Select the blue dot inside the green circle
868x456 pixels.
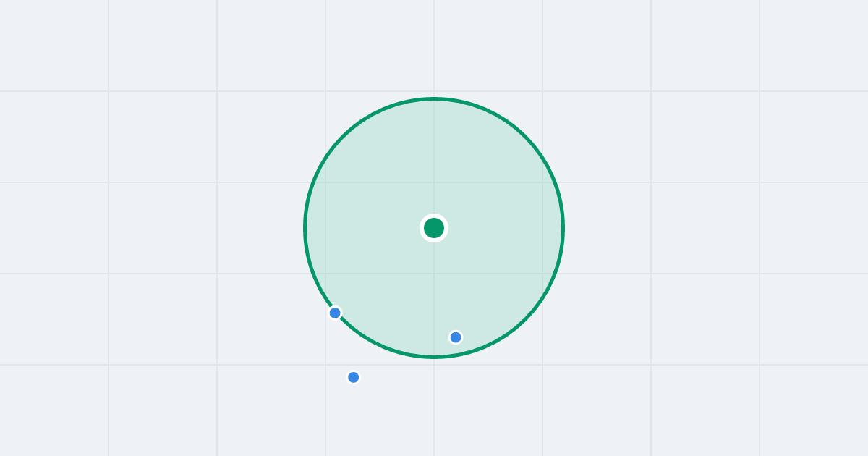point(456,337)
